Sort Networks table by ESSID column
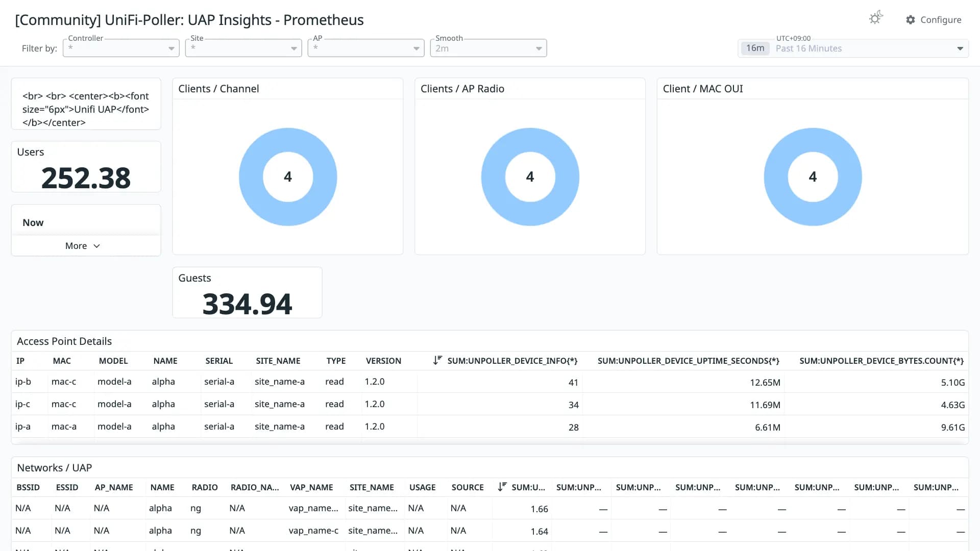This screenshot has width=980, height=551. pos(67,487)
